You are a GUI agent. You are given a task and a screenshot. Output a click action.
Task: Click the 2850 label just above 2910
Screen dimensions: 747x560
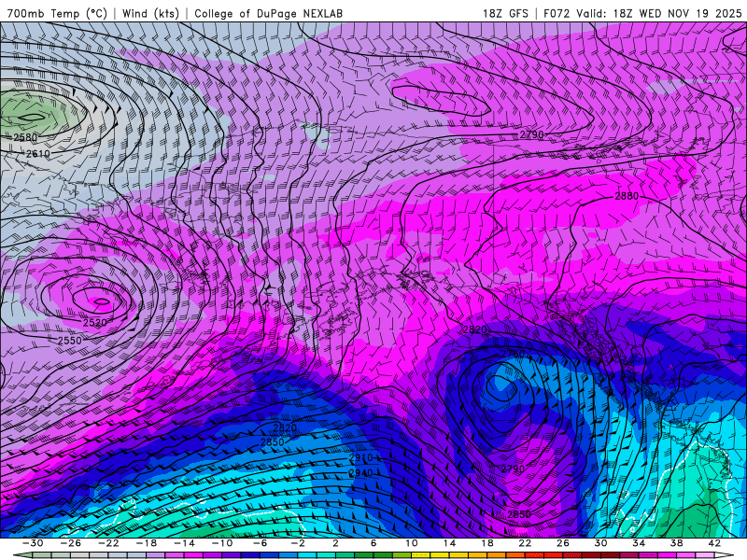(x=272, y=441)
